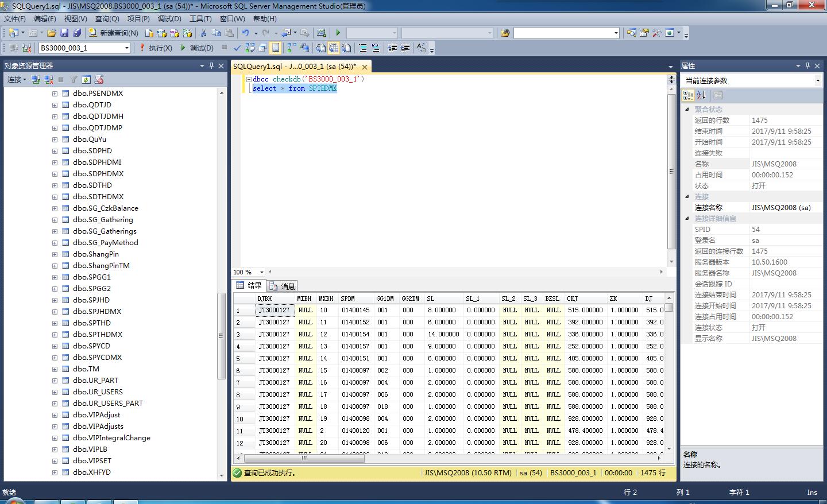Image resolution: width=827 pixels, height=504 pixels.
Task: Click the Cancel executing query stop icon
Action: tap(225, 48)
